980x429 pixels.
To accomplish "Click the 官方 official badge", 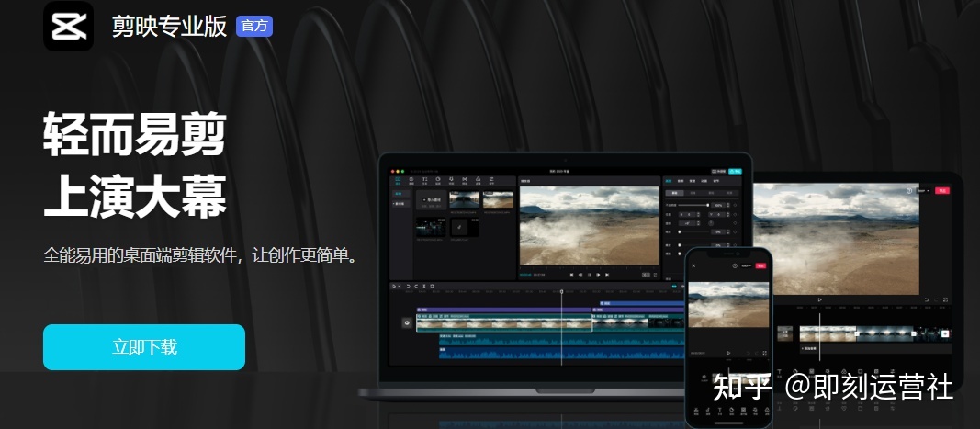I will tap(254, 26).
